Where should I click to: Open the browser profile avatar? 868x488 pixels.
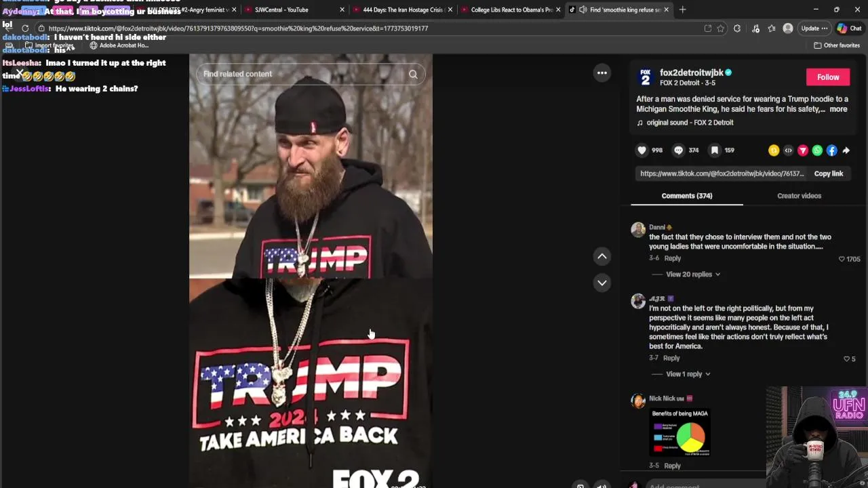pos(788,28)
